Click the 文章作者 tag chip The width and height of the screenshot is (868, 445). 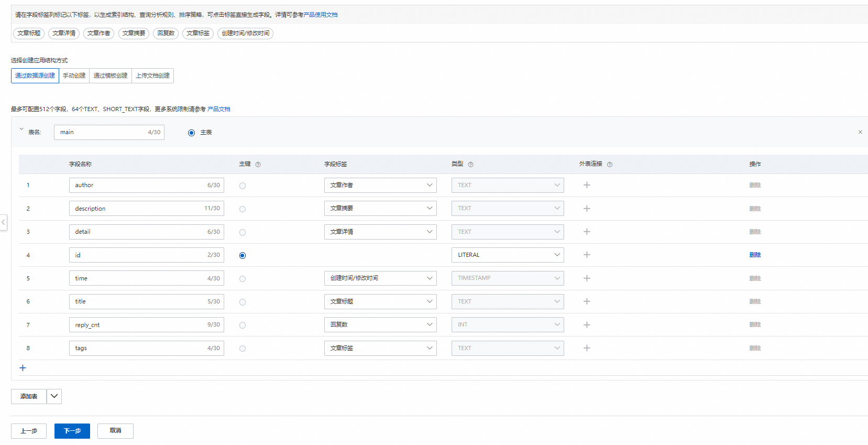[99, 33]
